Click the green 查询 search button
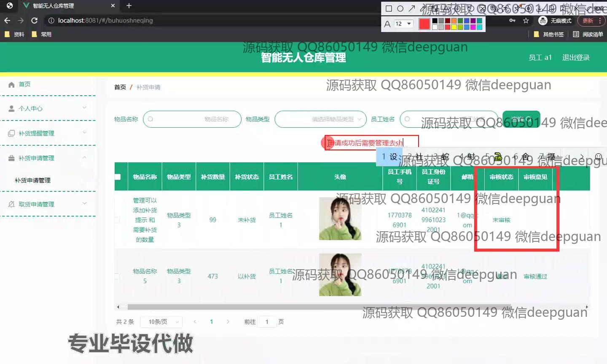 pyautogui.click(x=521, y=119)
